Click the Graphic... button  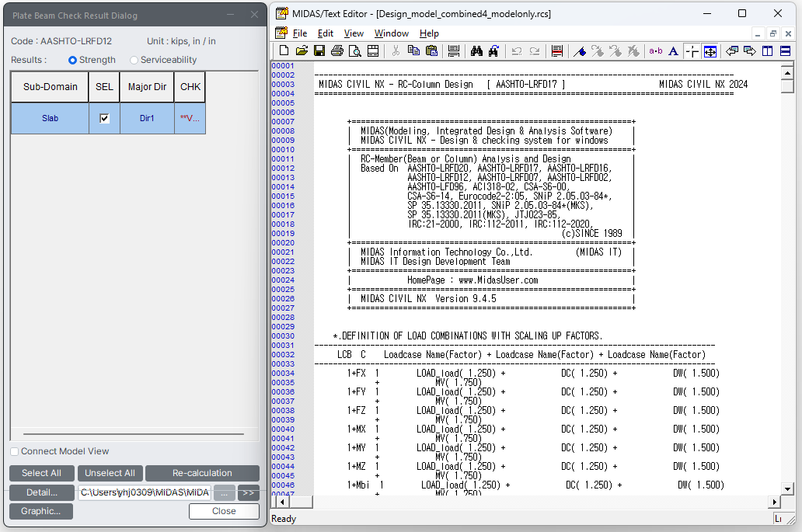pyautogui.click(x=41, y=511)
